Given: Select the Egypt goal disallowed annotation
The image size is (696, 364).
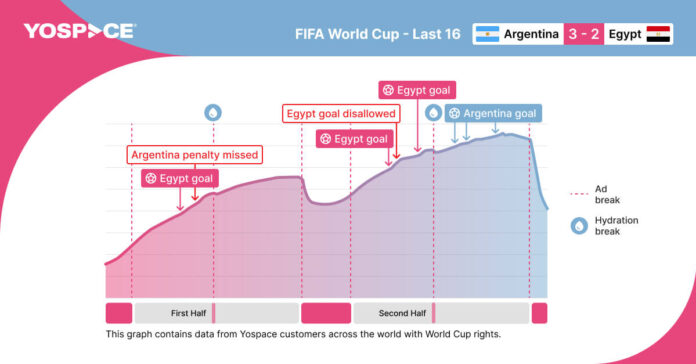Looking at the screenshot, I should (341, 114).
